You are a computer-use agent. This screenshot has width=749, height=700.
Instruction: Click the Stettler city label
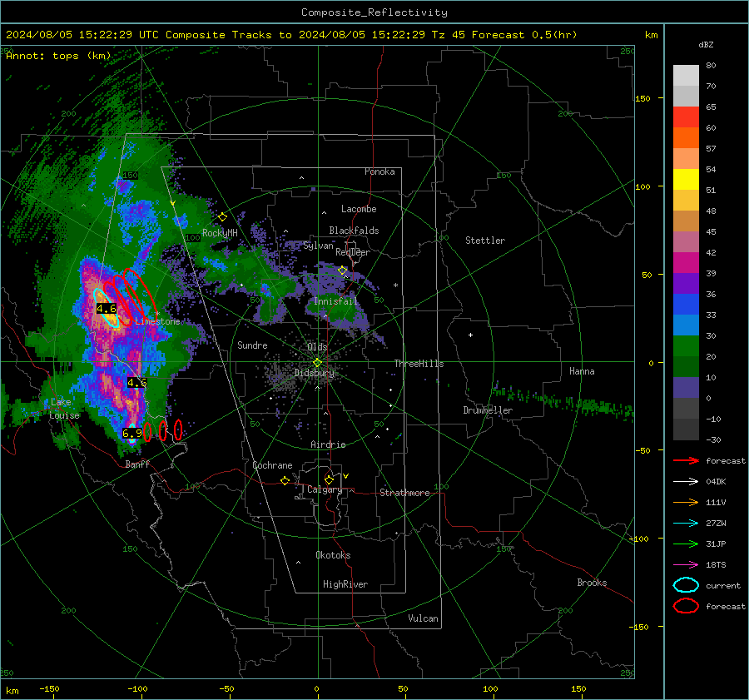click(485, 241)
